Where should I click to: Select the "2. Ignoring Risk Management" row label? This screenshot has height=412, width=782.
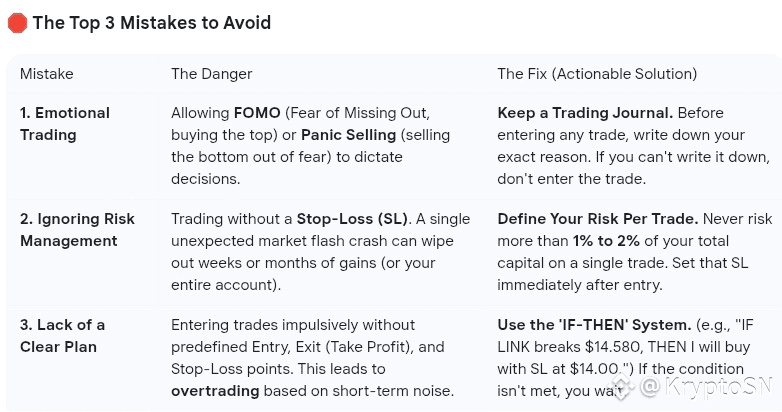point(76,230)
